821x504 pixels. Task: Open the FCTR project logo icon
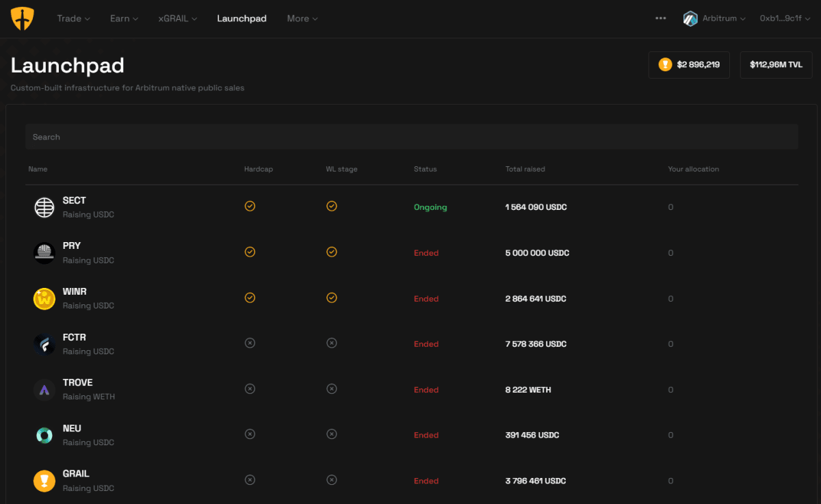pyautogui.click(x=44, y=344)
